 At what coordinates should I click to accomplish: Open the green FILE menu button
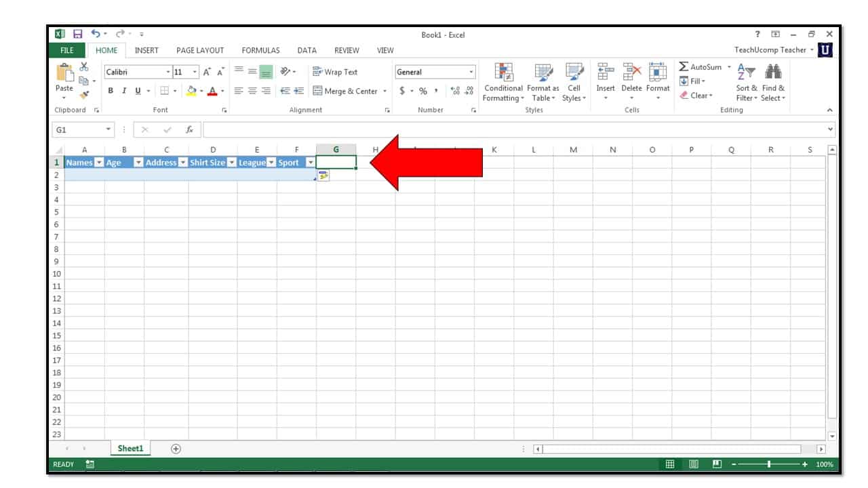[67, 50]
